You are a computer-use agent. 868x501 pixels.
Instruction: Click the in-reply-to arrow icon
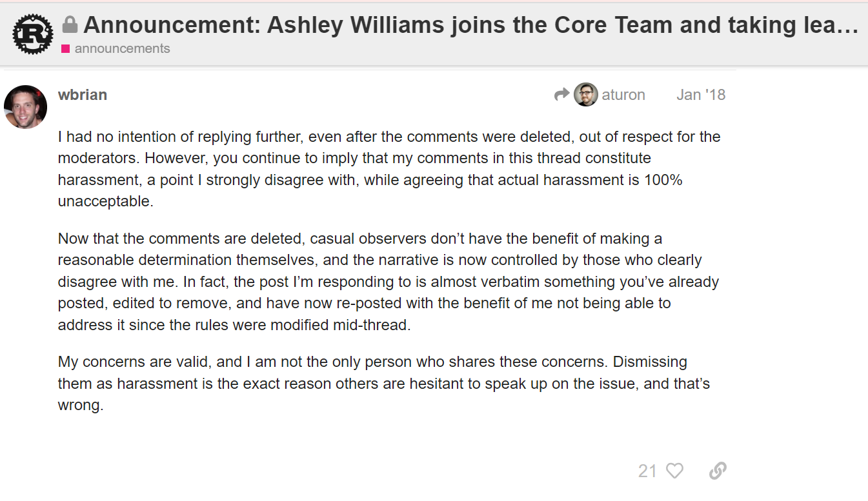click(x=561, y=95)
